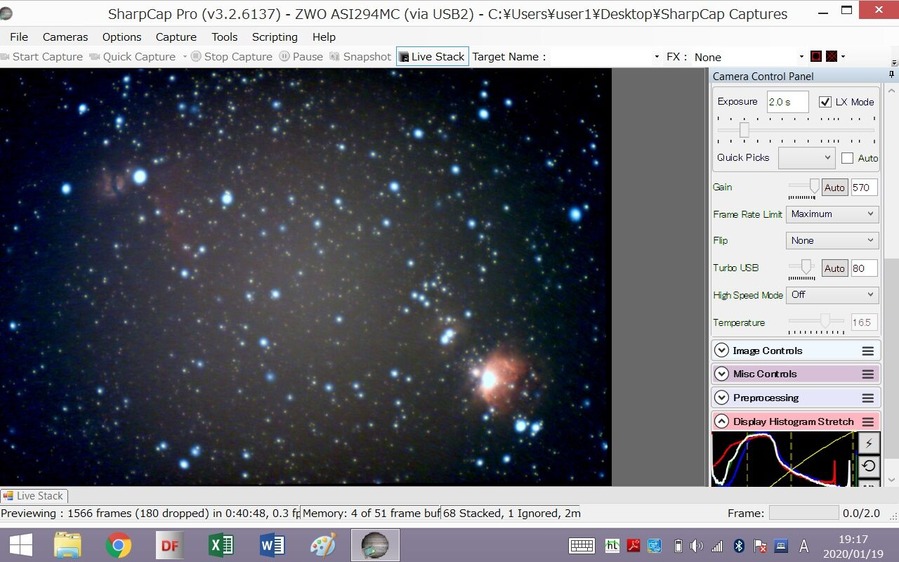
Task: Open the touch keyboard tray icon
Action: [581, 545]
